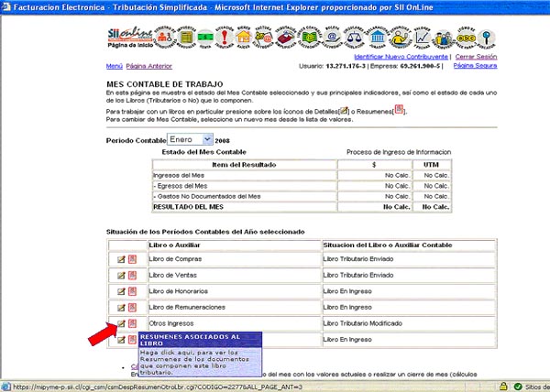550x392 pixels.
Task: Open the Valores y Fechas chart icon
Action: point(422,38)
